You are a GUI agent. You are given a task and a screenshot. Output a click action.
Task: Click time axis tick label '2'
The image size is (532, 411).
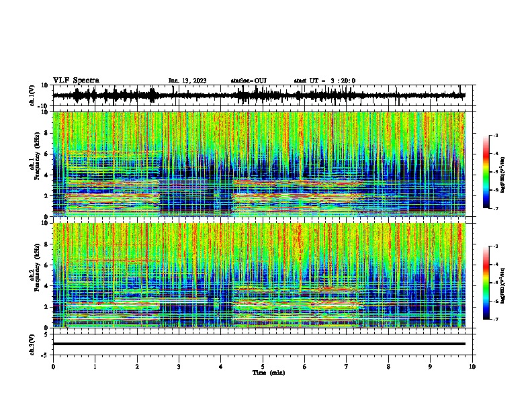(x=137, y=367)
